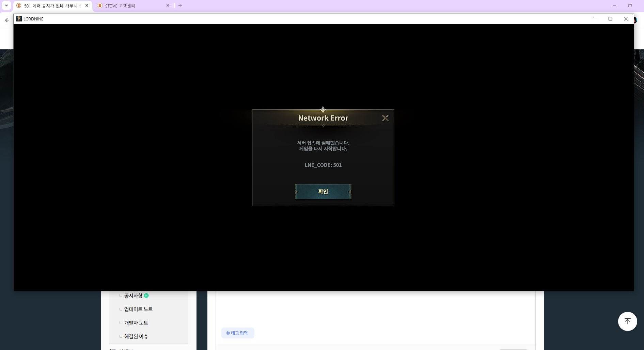The image size is (644, 350).
Task: Close the 501 에러 browser tab
Action: 87,5
